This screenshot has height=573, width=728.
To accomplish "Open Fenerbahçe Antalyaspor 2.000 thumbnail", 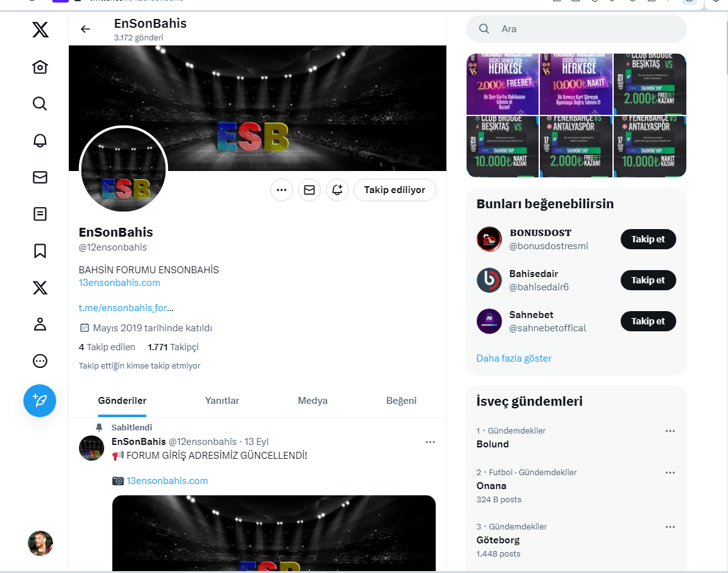I will 576,146.
